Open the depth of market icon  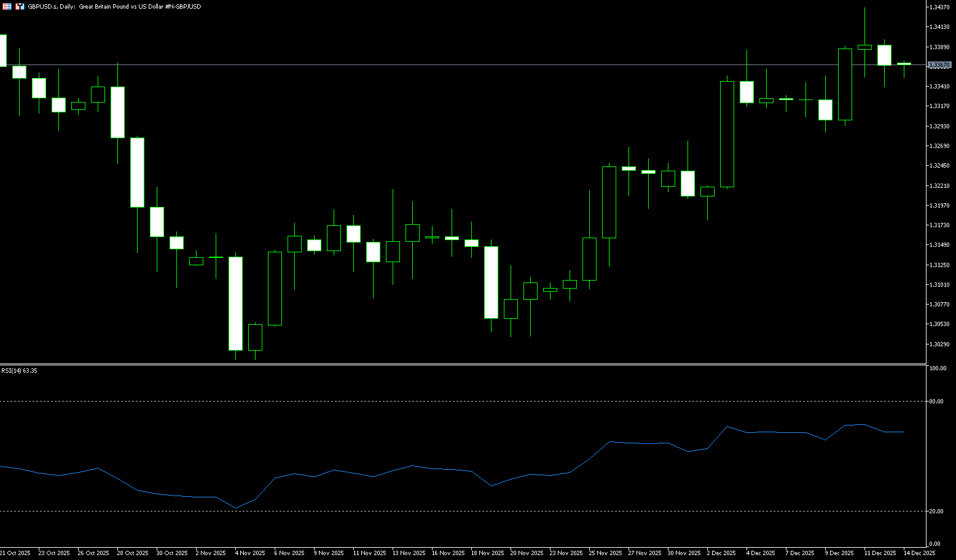point(20,6)
